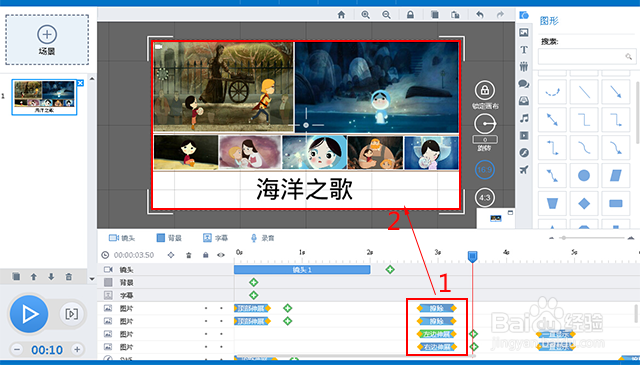Open the characters/roles panel icon
The height and width of the screenshot is (365, 640).
click(524, 66)
